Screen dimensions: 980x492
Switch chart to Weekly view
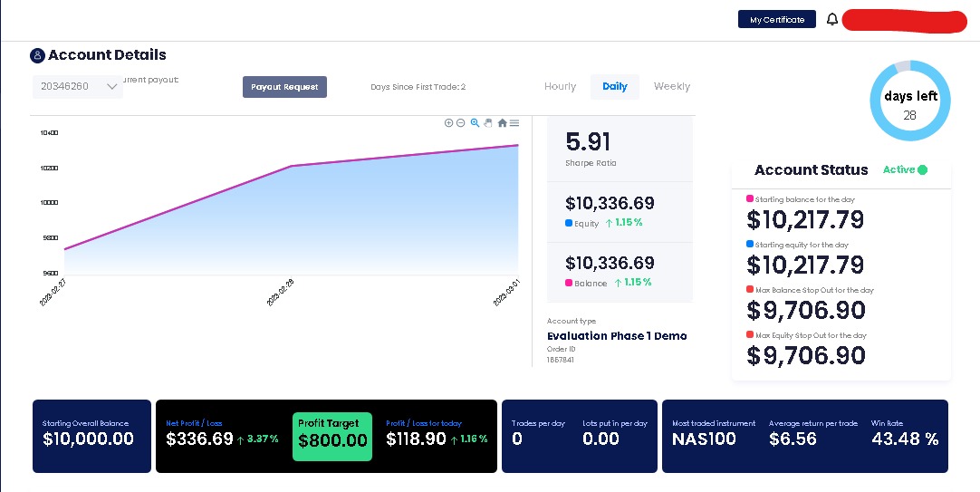(672, 87)
